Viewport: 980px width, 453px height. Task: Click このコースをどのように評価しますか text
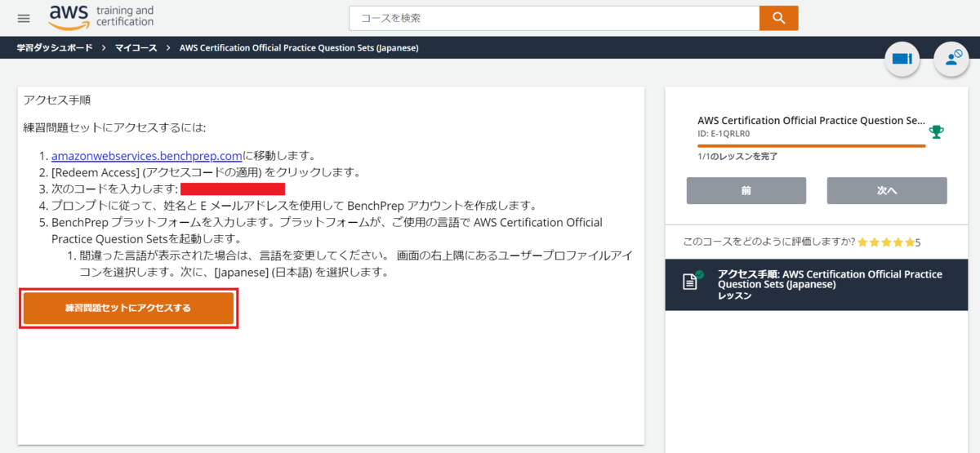point(768,242)
